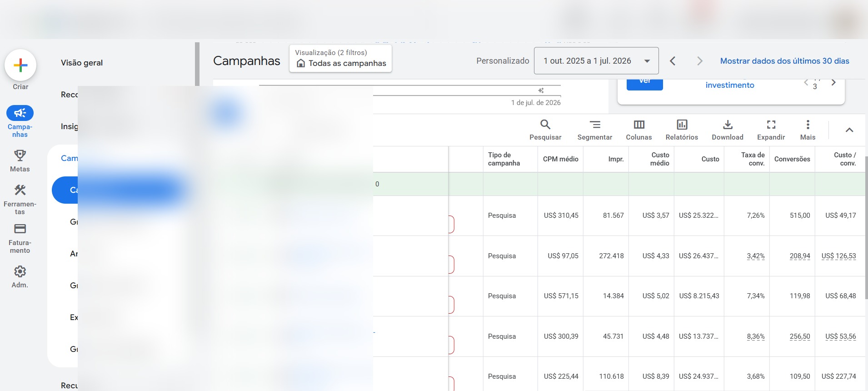Click the 1 de jul. de 2026 chart label
The height and width of the screenshot is (391, 868).
pyautogui.click(x=536, y=103)
